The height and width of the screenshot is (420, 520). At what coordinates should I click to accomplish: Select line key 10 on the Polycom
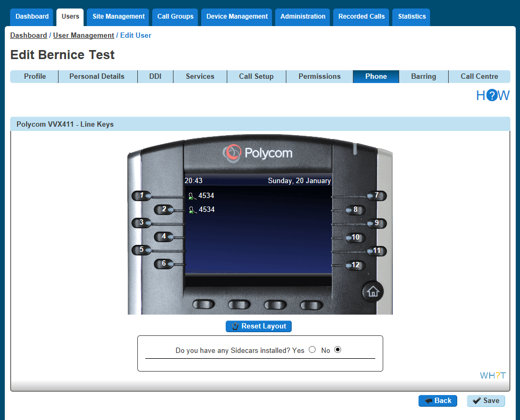click(356, 237)
